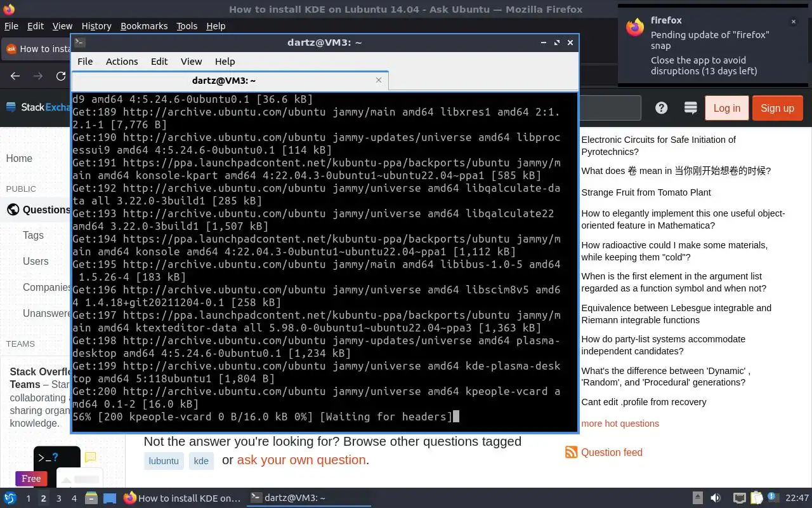Open 'Strange Fruit from Tomato Plant' question
812x508 pixels.
coord(646,192)
